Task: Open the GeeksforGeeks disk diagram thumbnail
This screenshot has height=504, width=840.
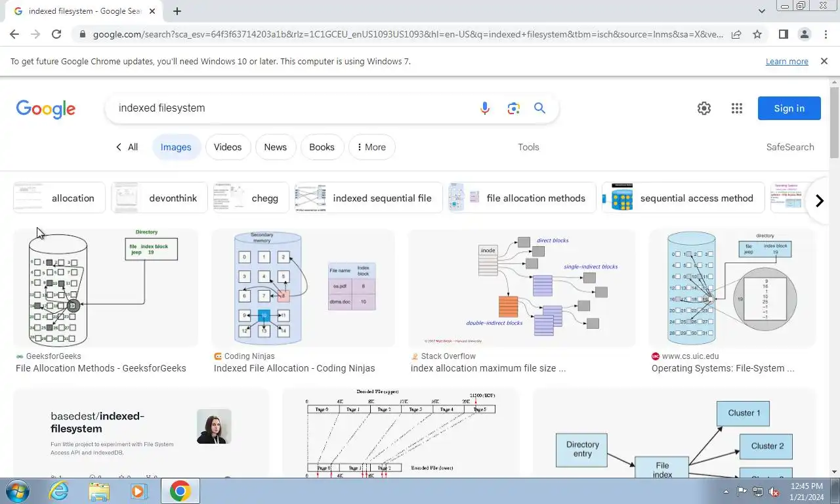Action: point(105,287)
